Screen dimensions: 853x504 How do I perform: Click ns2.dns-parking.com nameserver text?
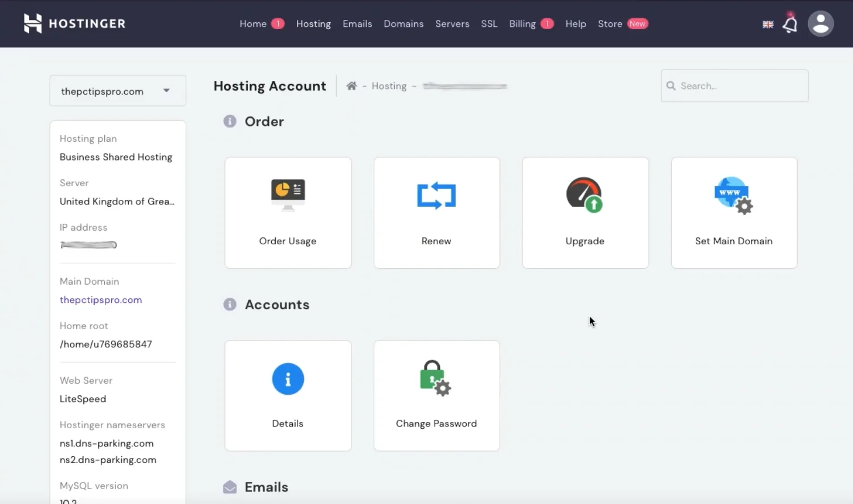pos(108,460)
